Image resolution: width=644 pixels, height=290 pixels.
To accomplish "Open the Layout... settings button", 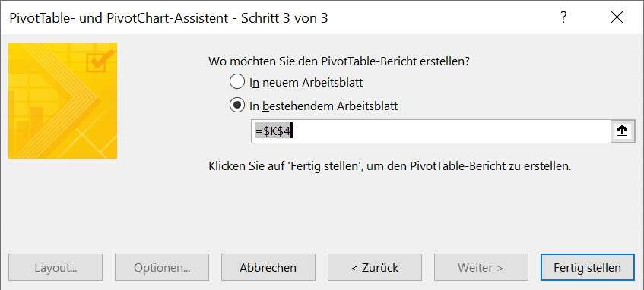I will tap(56, 267).
